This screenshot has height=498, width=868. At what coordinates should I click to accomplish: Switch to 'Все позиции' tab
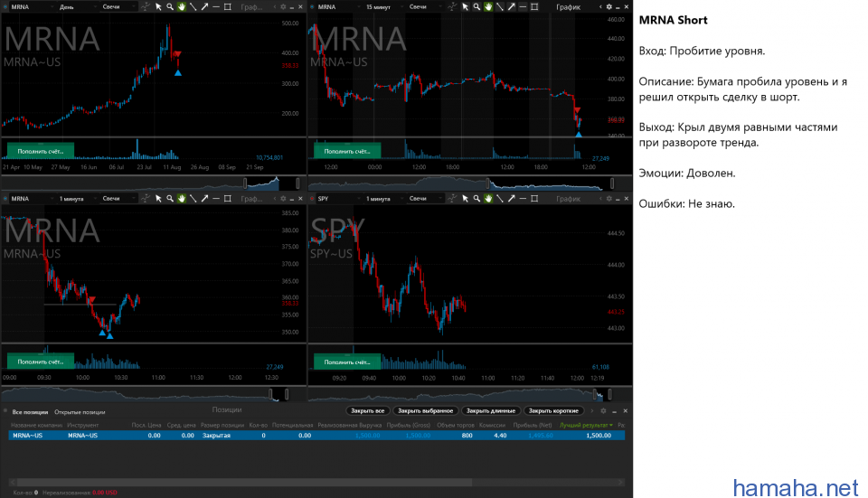30,411
